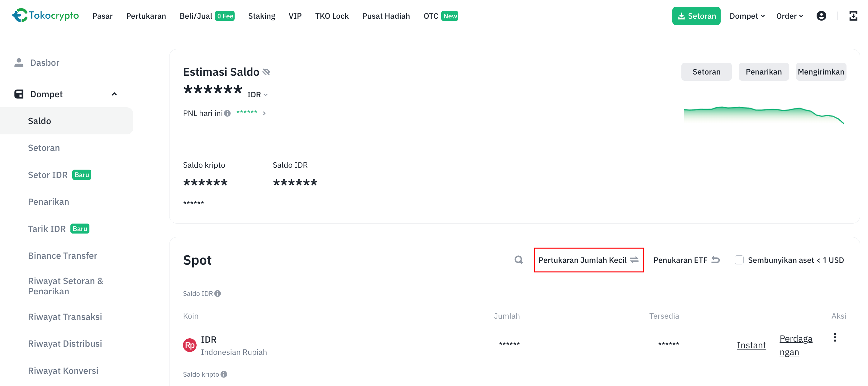The height and width of the screenshot is (386, 868).
Task: Go to Dasbor in the sidebar
Action: tap(45, 63)
